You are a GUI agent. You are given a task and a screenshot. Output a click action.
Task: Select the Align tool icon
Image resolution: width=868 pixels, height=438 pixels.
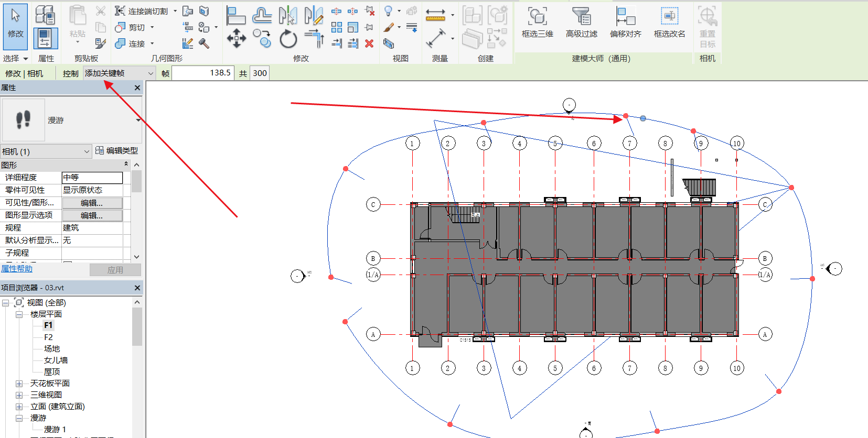point(235,16)
